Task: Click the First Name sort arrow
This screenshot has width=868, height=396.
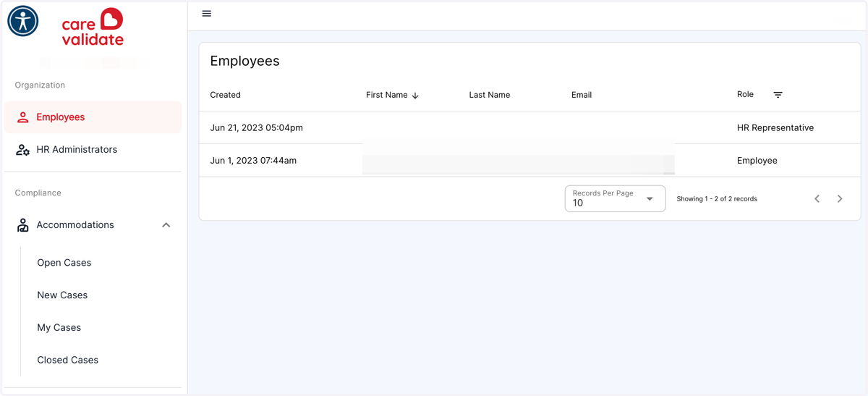Action: click(415, 96)
